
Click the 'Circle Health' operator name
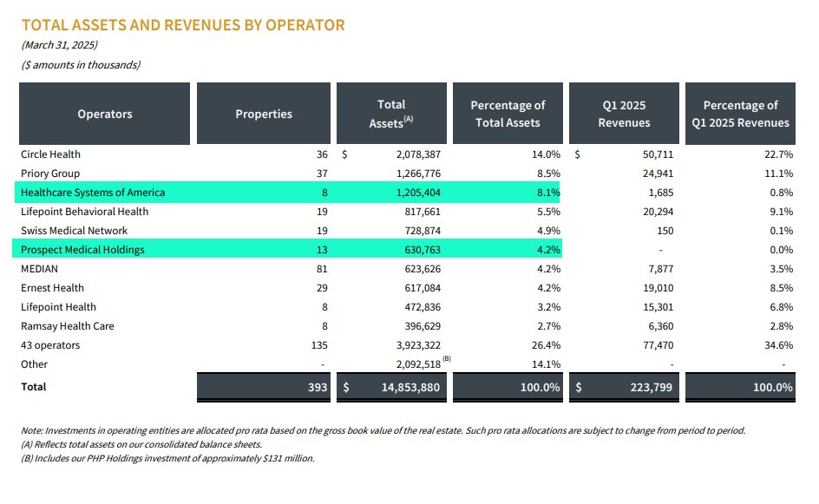point(50,154)
